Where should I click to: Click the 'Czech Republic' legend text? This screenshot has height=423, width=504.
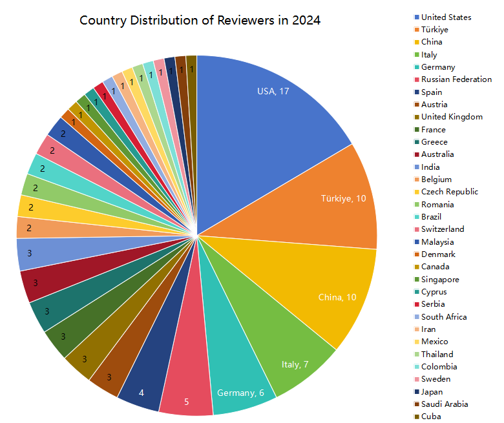[450, 192]
